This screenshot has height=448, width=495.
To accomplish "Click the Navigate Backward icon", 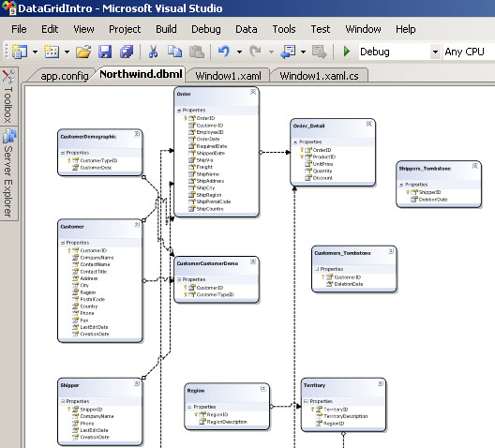I will coord(288,52).
